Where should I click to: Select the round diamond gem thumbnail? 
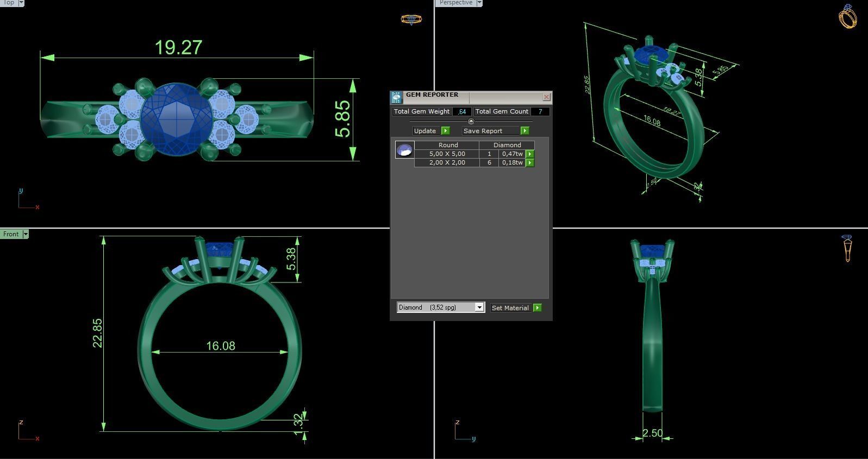pos(404,150)
